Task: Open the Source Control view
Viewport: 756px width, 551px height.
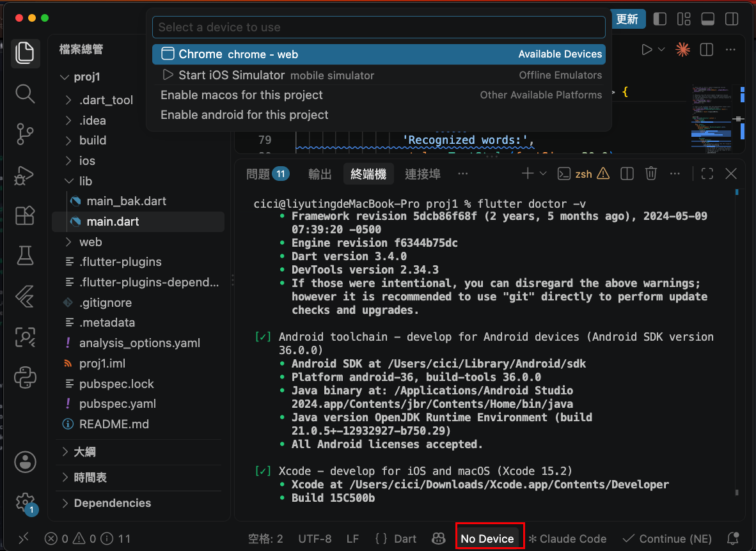Action: pyautogui.click(x=24, y=134)
